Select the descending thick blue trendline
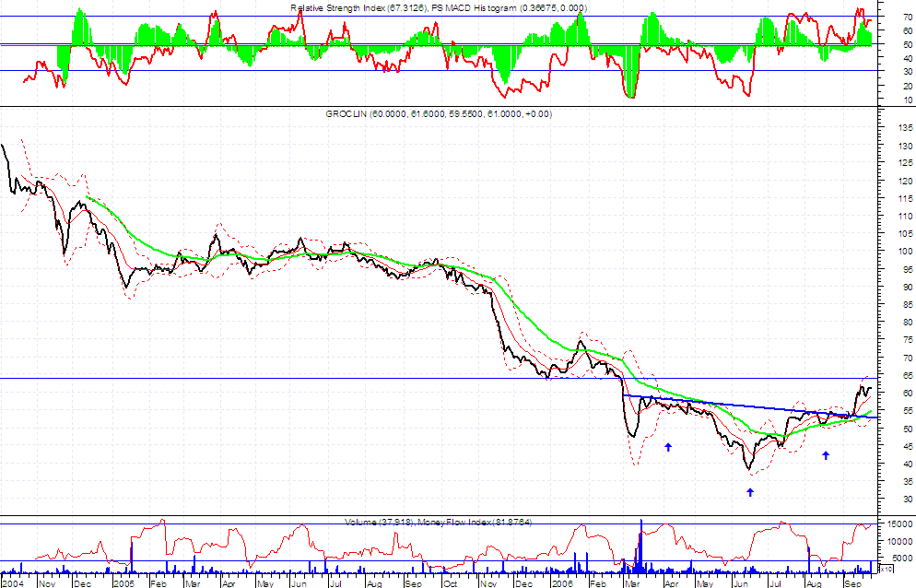Screen dimensions: 916x588 coord(737,406)
